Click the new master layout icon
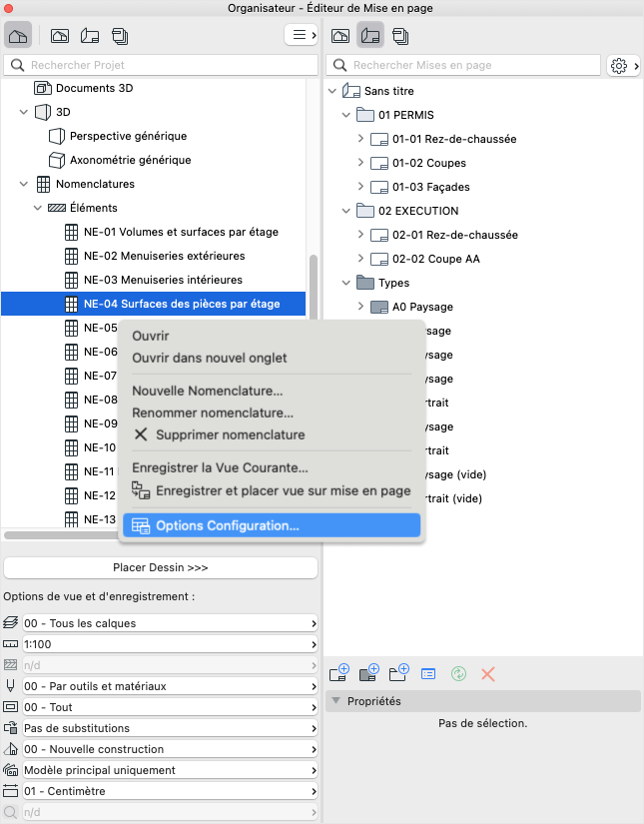644x824 pixels. click(x=369, y=673)
